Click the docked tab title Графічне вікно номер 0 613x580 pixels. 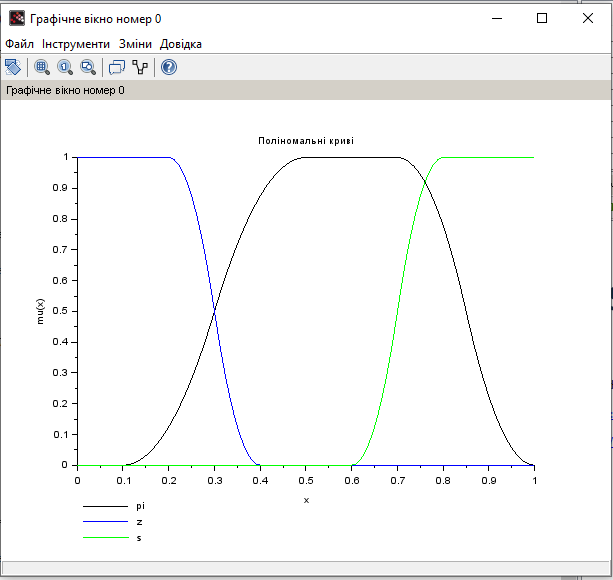(x=65, y=90)
